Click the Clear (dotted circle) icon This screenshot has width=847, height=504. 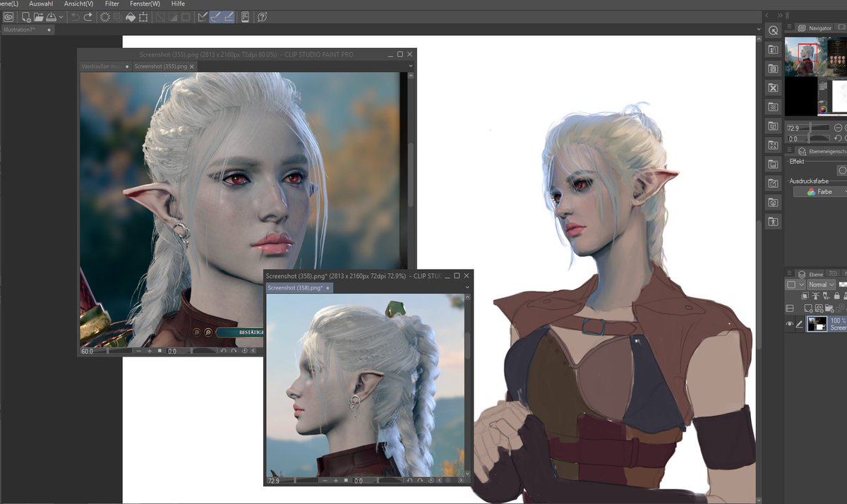pos(105,17)
